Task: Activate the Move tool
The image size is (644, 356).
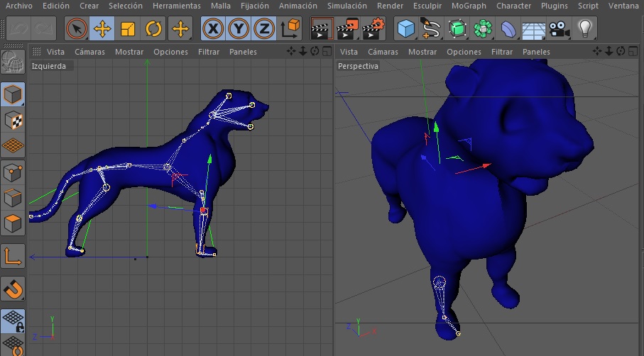Action: [102, 29]
